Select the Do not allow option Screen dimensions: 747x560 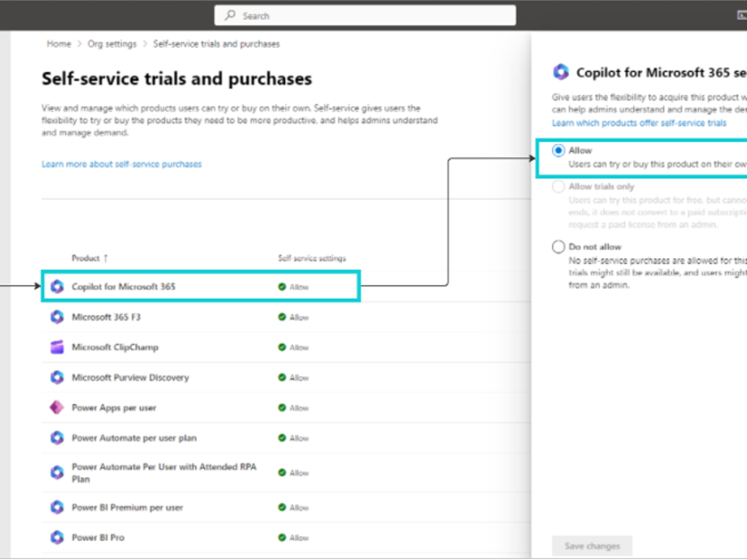(559, 247)
